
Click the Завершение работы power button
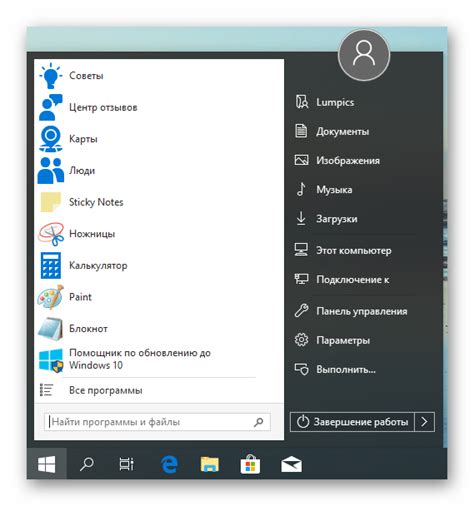pos(352,422)
